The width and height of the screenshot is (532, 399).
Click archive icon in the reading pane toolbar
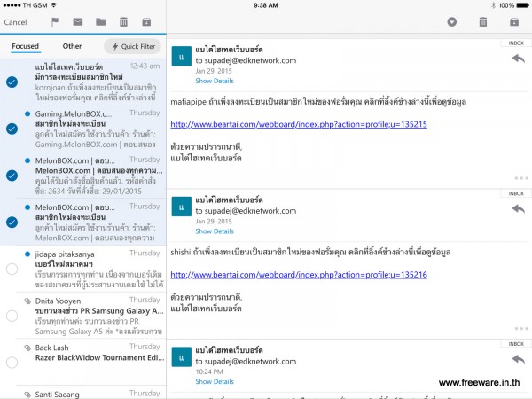[513, 21]
